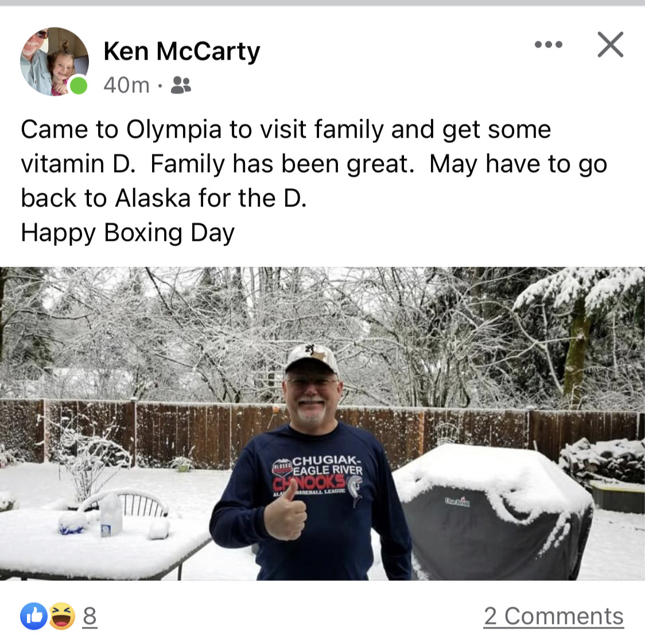Viewport: 645px width, 644px height.
Task: Tap the blue thumbs-up reaction icon
Action: 34,616
